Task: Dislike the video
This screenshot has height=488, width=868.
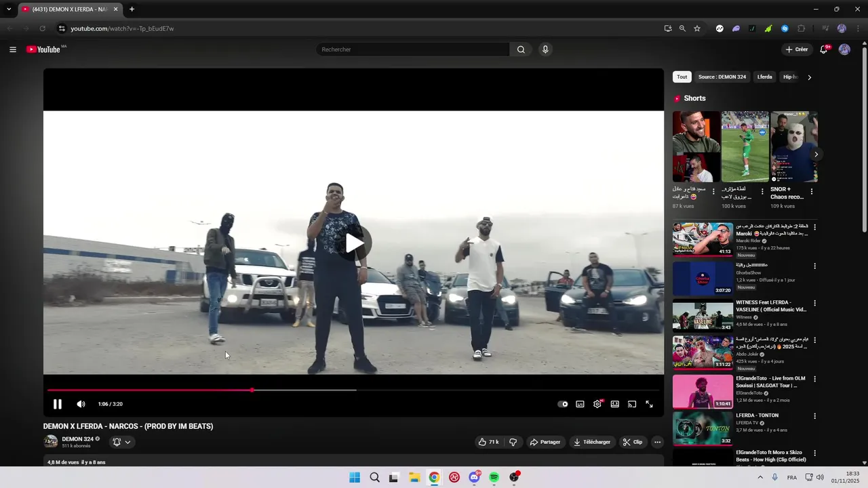Action: (513, 442)
